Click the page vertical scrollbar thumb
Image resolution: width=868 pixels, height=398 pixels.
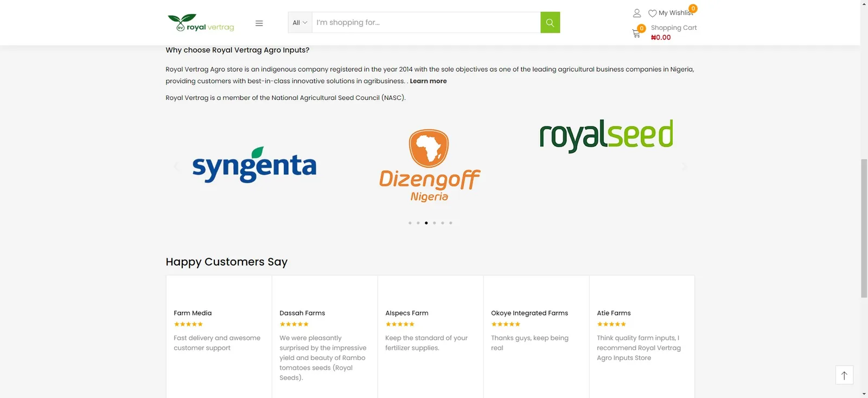pyautogui.click(x=864, y=228)
